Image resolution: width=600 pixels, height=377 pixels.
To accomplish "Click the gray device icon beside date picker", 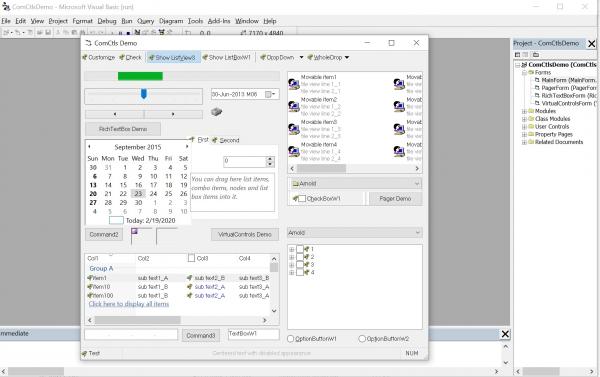I will click(216, 112).
